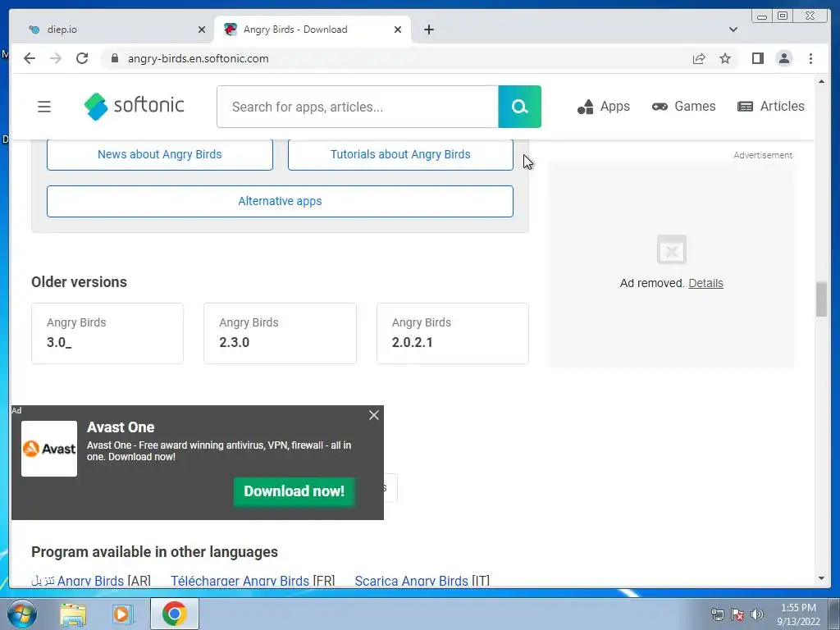Open Chrome side panel icon
Image resolution: width=840 pixels, height=630 pixels.
757,58
